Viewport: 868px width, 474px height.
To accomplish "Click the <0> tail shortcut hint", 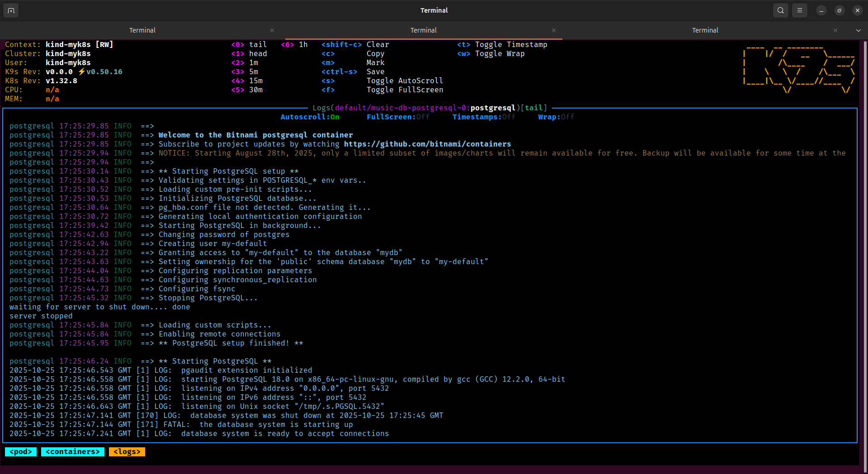I will pyautogui.click(x=249, y=45).
